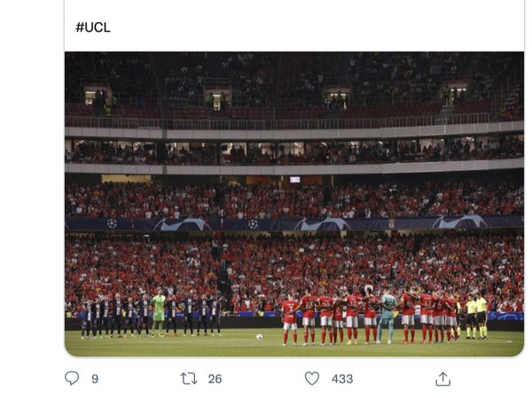Click the blank tweet area beside #UCL text
Screen dimensions: 532x398
click(x=310, y=27)
